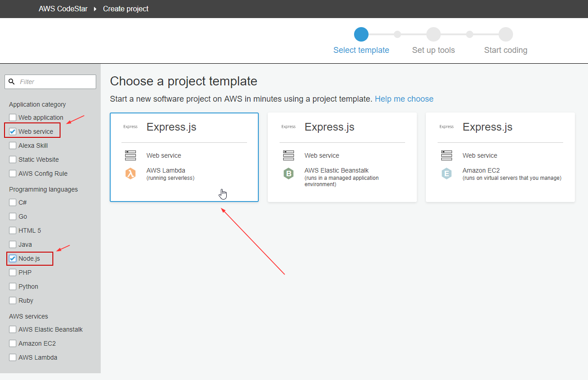Click the Select template progress circle
Image resolution: width=588 pixels, height=380 pixels.
coord(361,34)
